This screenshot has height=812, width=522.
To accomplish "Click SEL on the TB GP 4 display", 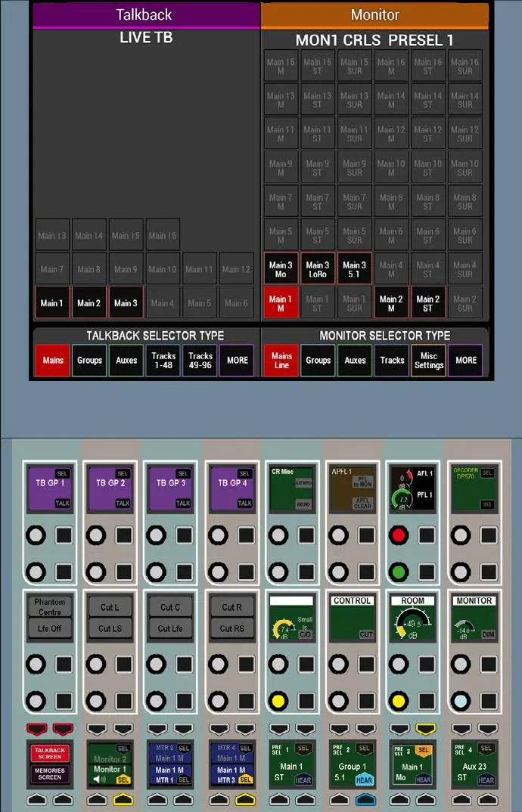I will 244,473.
